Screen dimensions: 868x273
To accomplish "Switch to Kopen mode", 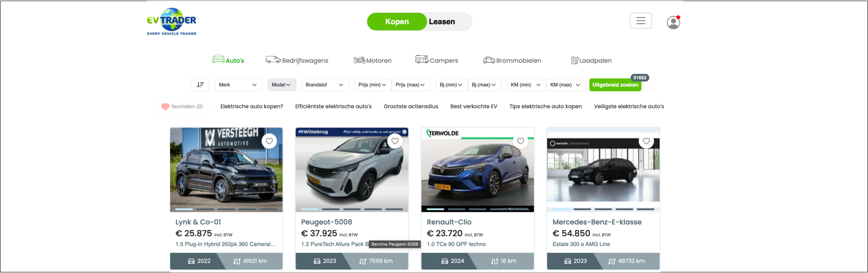I will pos(397,22).
